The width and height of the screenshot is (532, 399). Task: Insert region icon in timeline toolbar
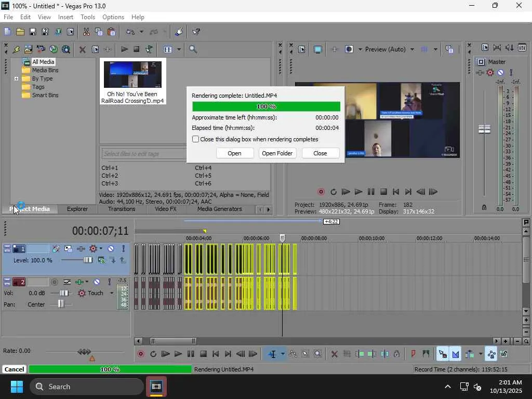(x=426, y=354)
